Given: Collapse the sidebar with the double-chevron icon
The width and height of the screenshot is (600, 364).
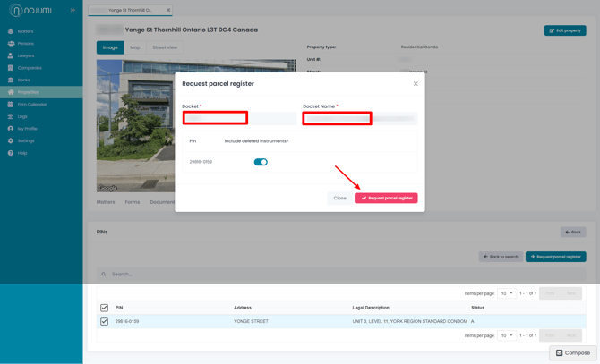Looking at the screenshot, I should pyautogui.click(x=73, y=10).
